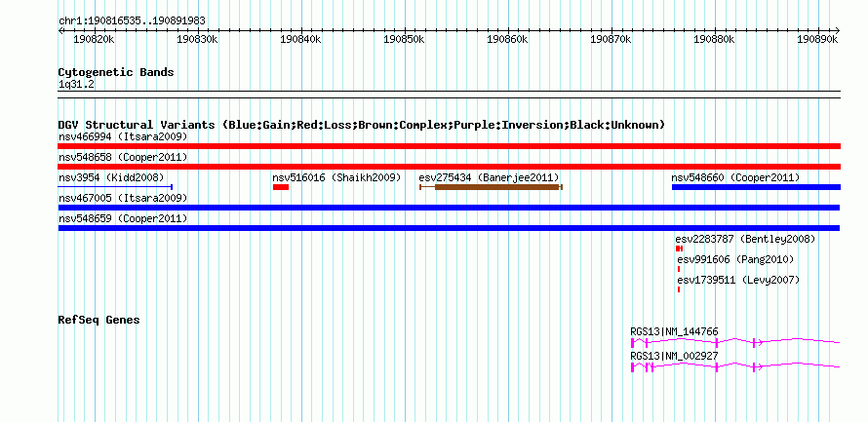Click the thin blue nsv3954 variant line
Image resolution: width=868 pixels, height=422 pixels.
point(116,187)
